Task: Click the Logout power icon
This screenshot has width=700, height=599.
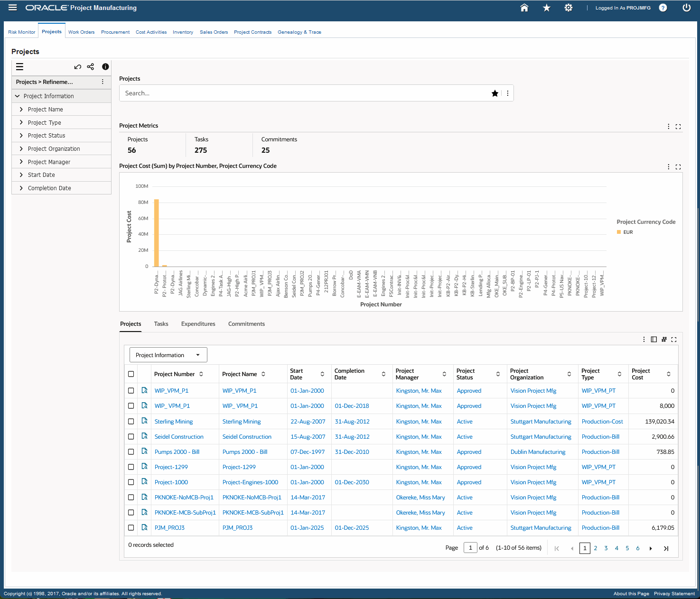Action: pyautogui.click(x=686, y=8)
